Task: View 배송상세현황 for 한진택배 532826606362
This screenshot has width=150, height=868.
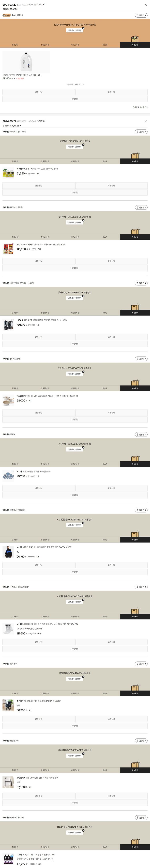Action: click(75, 374)
